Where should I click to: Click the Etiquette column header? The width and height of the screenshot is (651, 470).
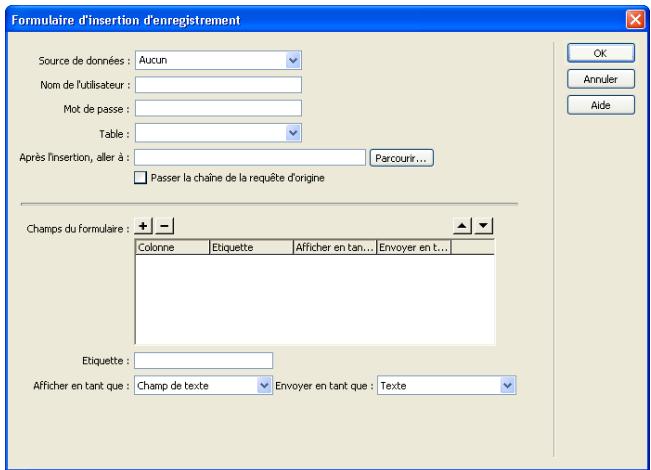click(252, 247)
